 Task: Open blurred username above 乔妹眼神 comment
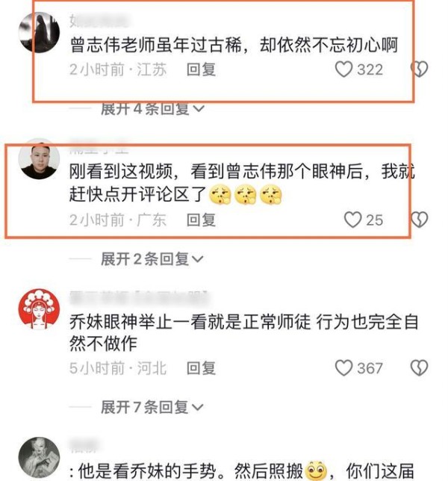pos(140,297)
